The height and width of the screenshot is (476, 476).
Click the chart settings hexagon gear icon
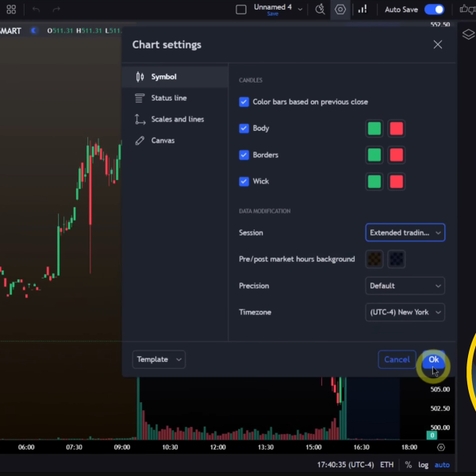pyautogui.click(x=340, y=10)
